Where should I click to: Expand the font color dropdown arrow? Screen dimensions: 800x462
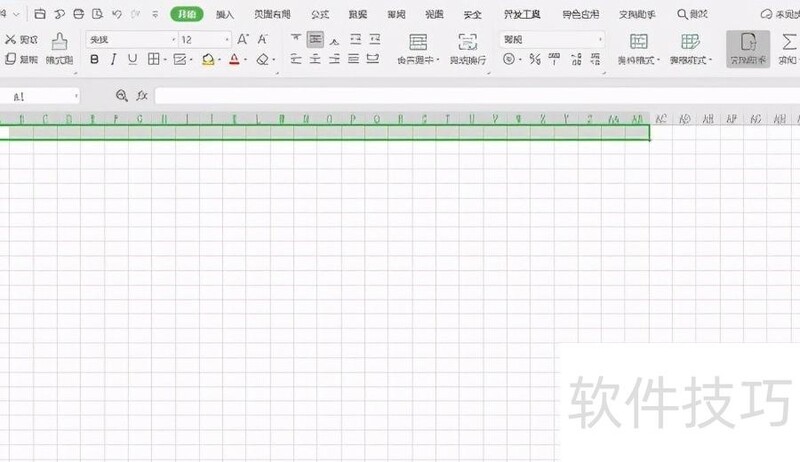coord(246,60)
